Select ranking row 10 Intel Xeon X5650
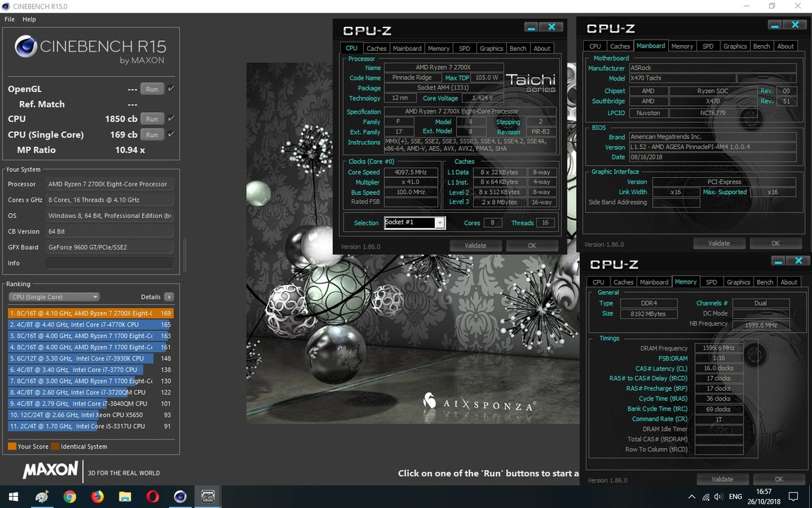Viewport: 812px width, 508px height. click(91, 415)
